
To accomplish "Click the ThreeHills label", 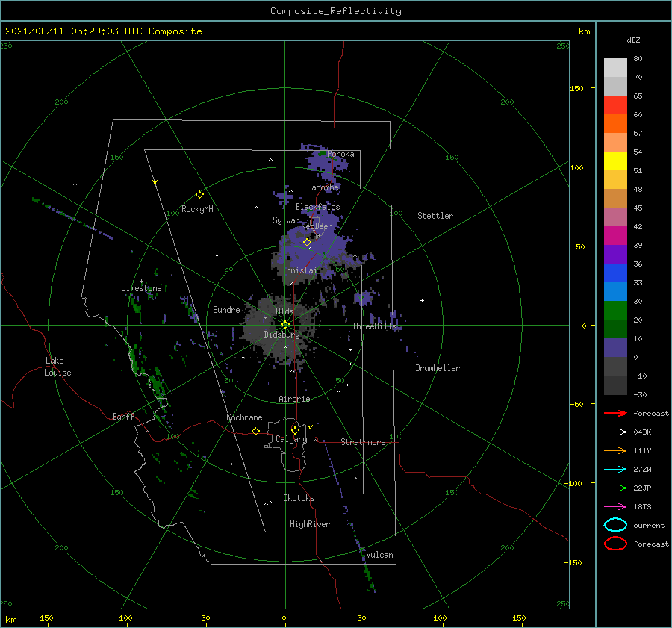I will (375, 326).
